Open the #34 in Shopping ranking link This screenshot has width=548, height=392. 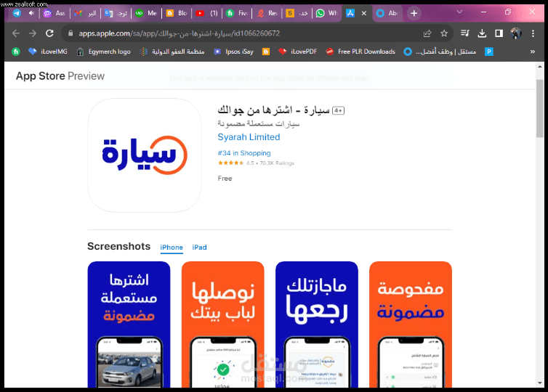point(244,153)
